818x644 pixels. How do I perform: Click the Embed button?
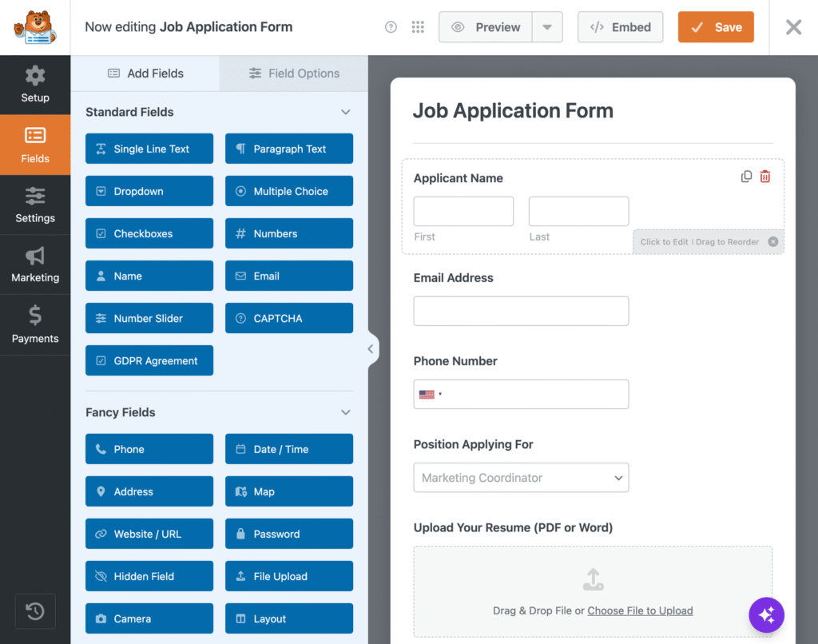[620, 27]
